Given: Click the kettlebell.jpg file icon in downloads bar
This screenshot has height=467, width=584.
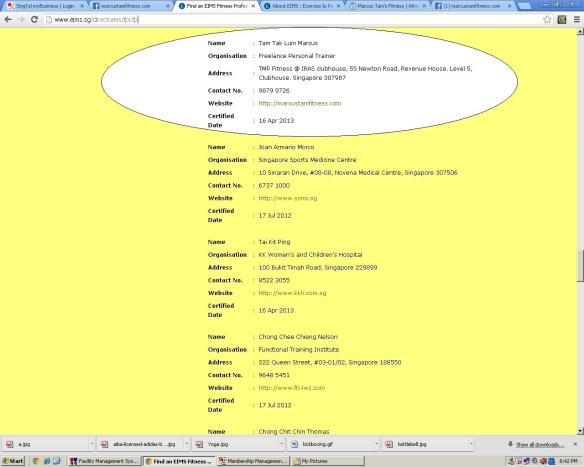Looking at the screenshot, I should coord(389,444).
